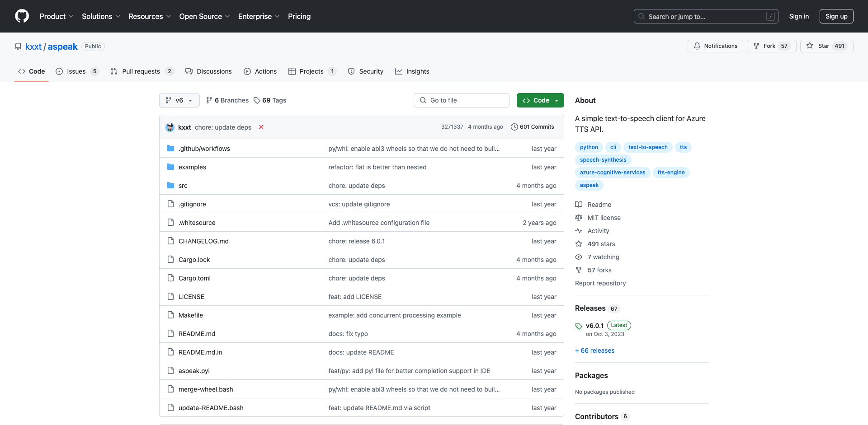Viewport: 868px width, 425px height.
Task: Go to GitHub home via Octocat logo
Action: coord(22,16)
